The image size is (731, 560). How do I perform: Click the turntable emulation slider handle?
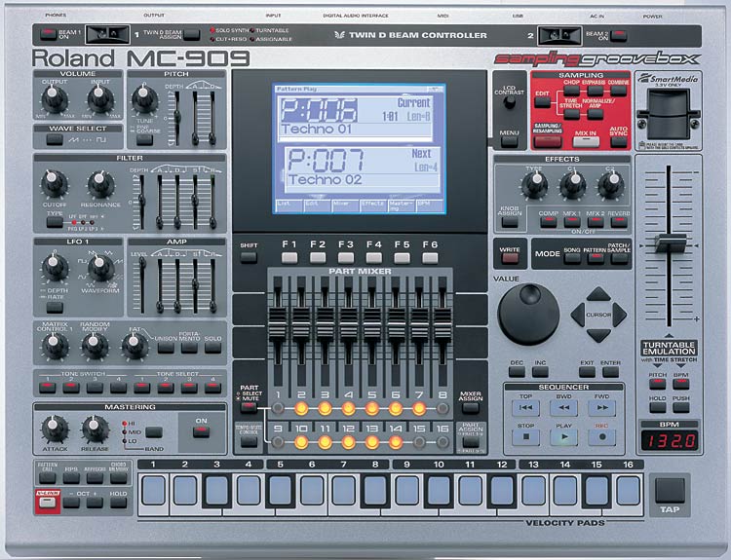670,242
